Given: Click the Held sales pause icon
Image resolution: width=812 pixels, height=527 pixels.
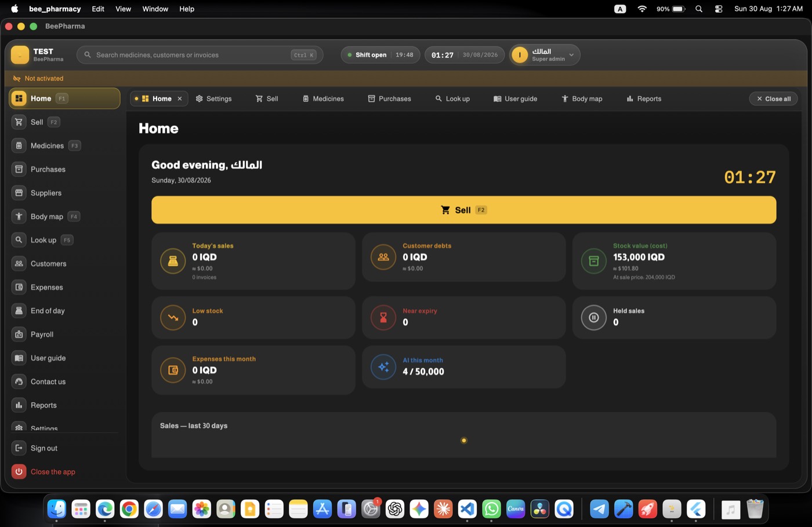Looking at the screenshot, I should 594,317.
